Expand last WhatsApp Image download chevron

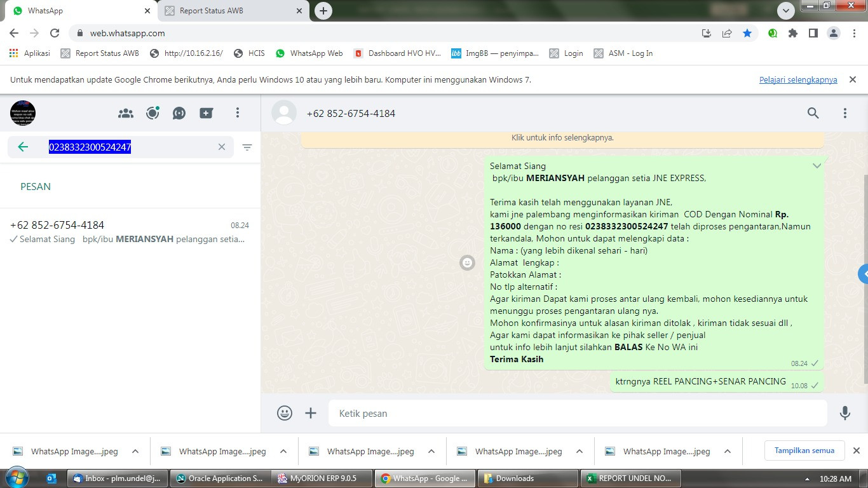(728, 451)
